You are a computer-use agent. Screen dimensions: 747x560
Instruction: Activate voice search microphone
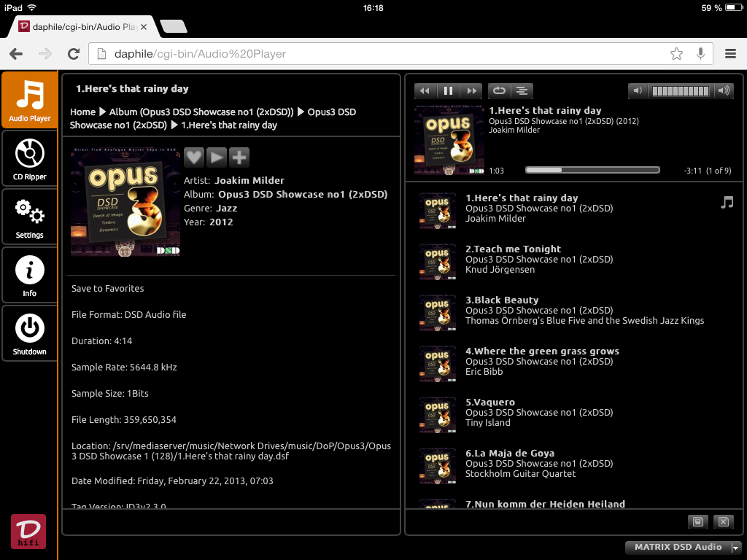(x=700, y=54)
